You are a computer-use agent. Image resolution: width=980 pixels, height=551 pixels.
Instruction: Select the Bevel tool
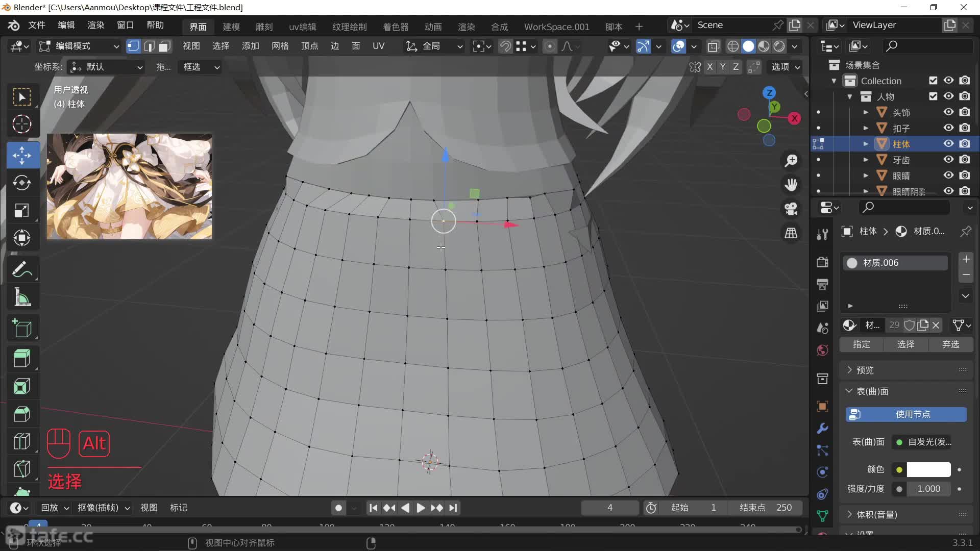coord(22,414)
